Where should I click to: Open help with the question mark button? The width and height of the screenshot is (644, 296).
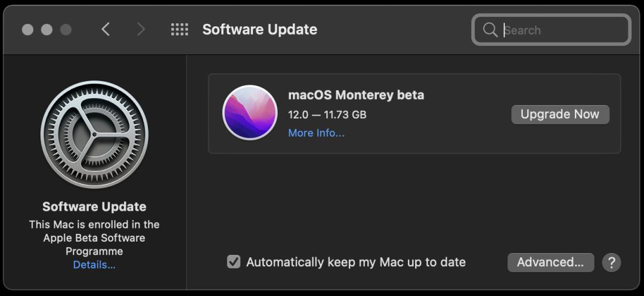611,262
